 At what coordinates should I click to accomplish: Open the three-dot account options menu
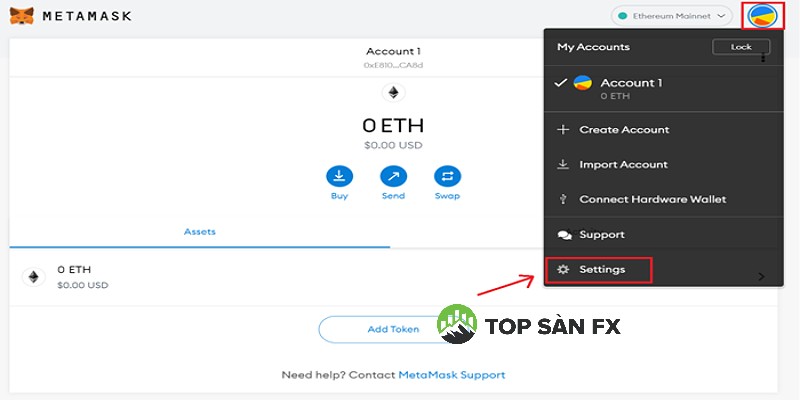763,58
